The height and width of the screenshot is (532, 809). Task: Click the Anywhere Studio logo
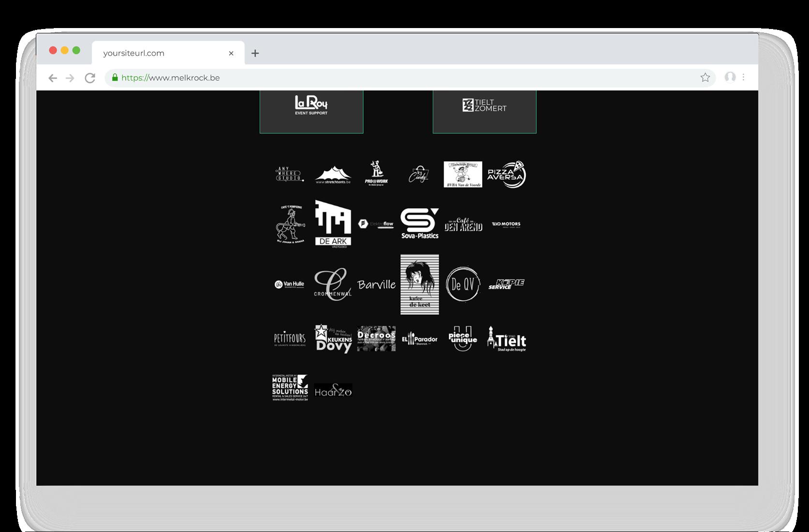[x=290, y=174]
